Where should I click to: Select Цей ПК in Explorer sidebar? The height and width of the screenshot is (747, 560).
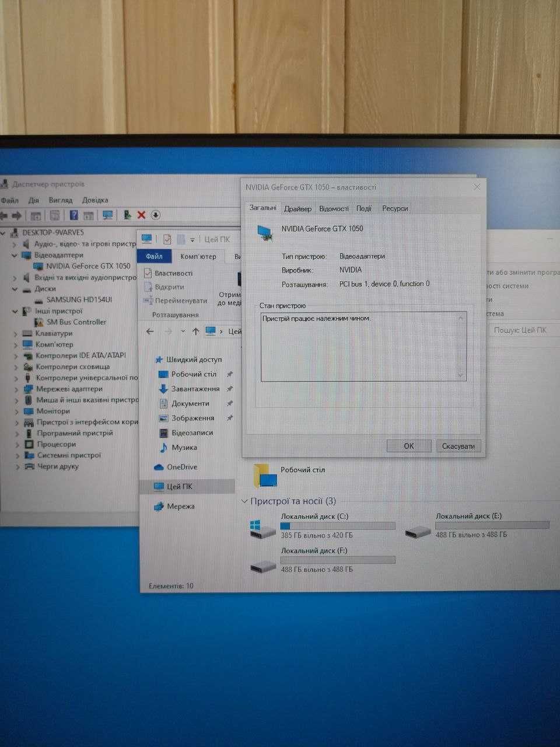187,487
